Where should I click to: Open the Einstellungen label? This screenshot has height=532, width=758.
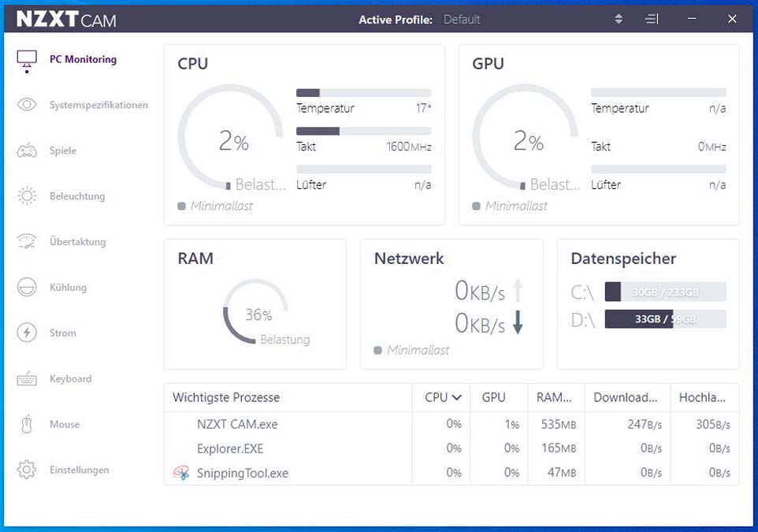pyautogui.click(x=80, y=470)
